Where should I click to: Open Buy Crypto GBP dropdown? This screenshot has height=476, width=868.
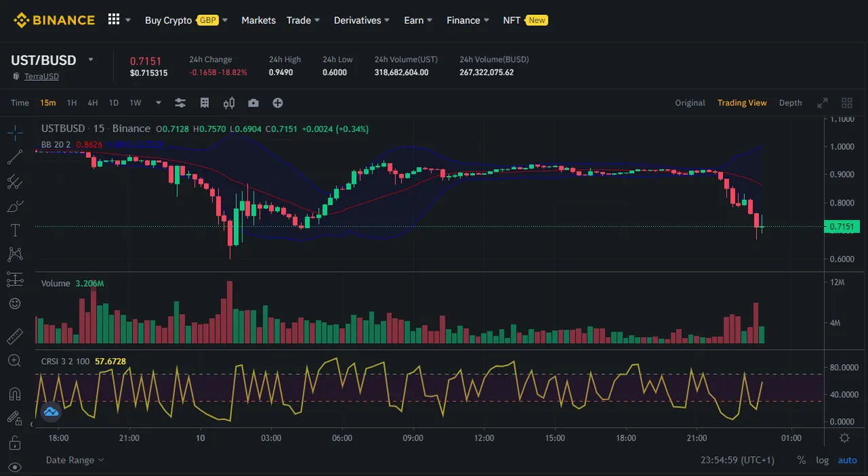(186, 20)
